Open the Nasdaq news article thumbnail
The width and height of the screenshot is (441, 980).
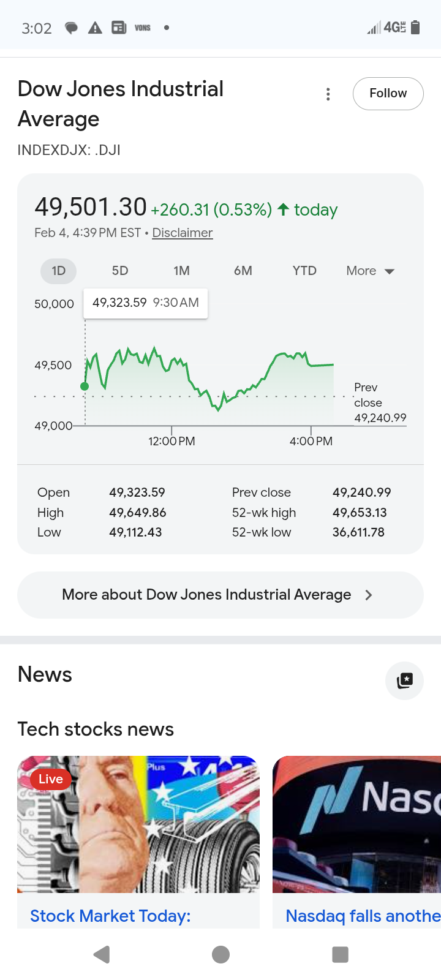(357, 824)
